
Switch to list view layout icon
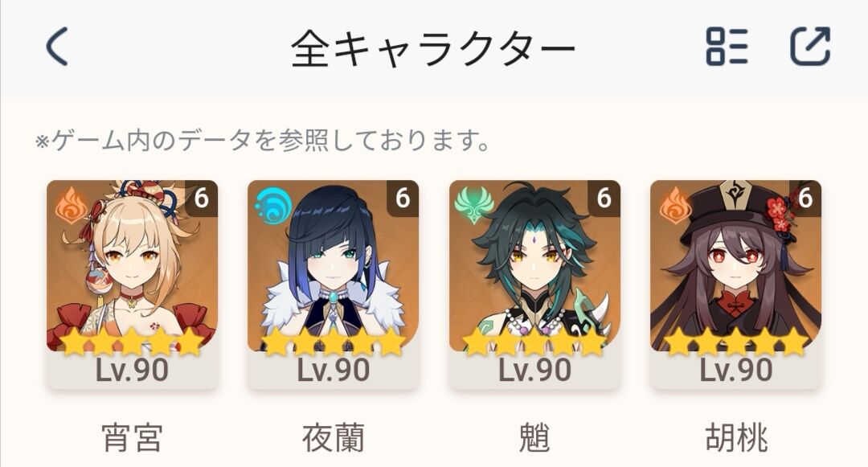coord(727,47)
